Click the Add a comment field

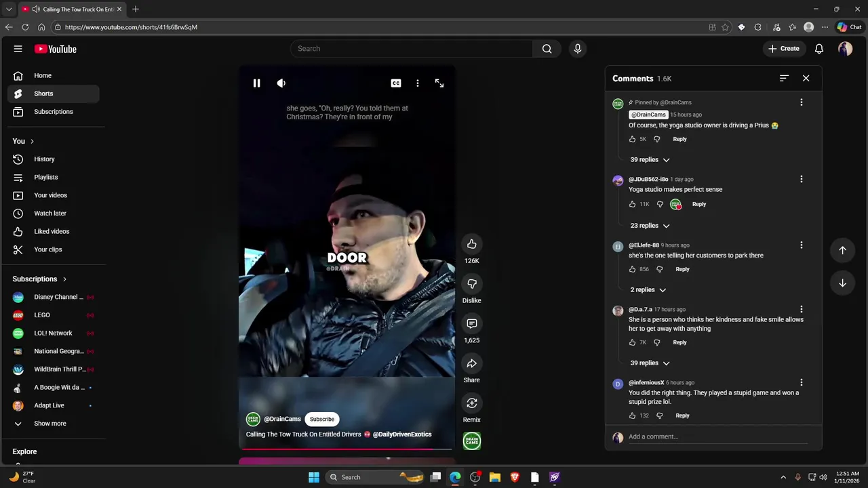718,437
